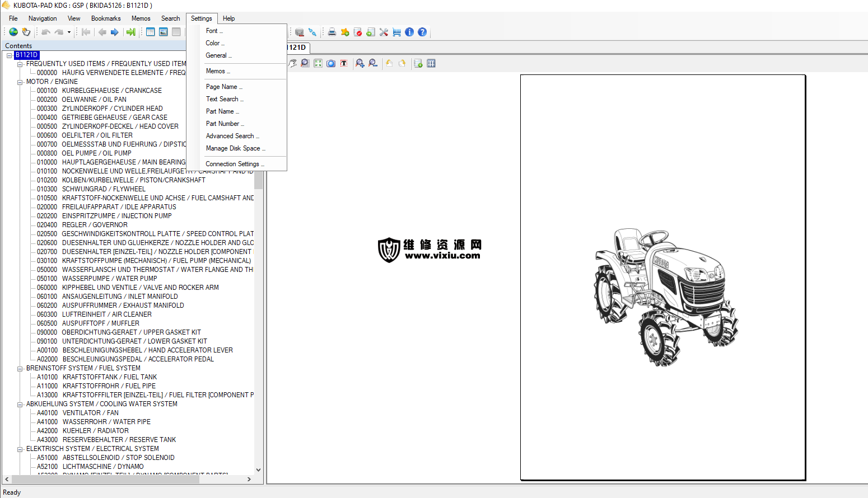Select tree item 000600 OELFILTER / OIL FILTER
This screenshot has width=868, height=498.
(85, 135)
